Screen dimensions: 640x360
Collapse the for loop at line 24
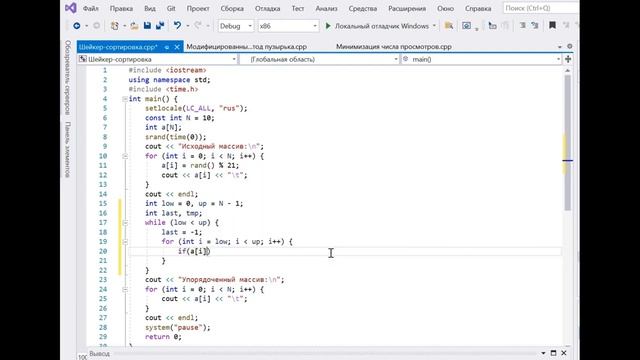(x=125, y=289)
